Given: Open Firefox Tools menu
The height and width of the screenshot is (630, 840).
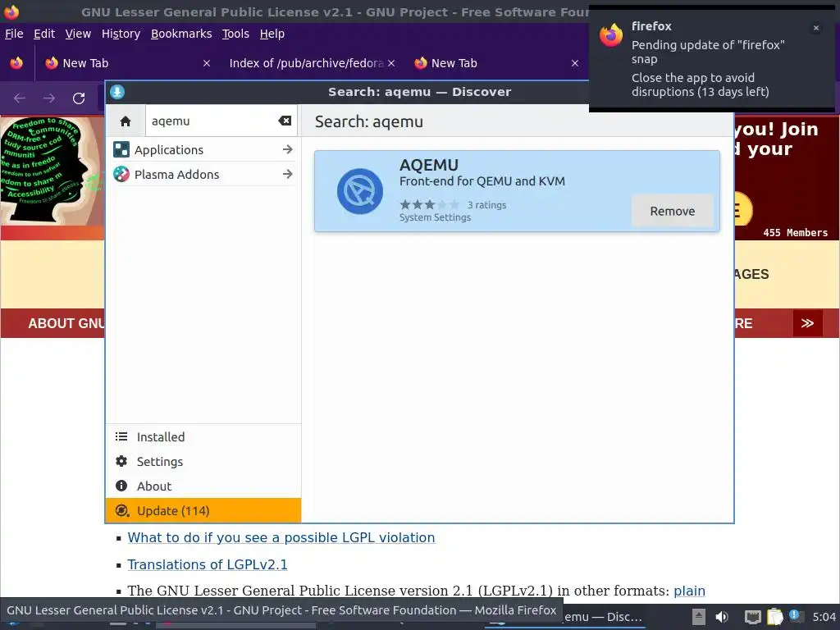Looking at the screenshot, I should pyautogui.click(x=235, y=34).
